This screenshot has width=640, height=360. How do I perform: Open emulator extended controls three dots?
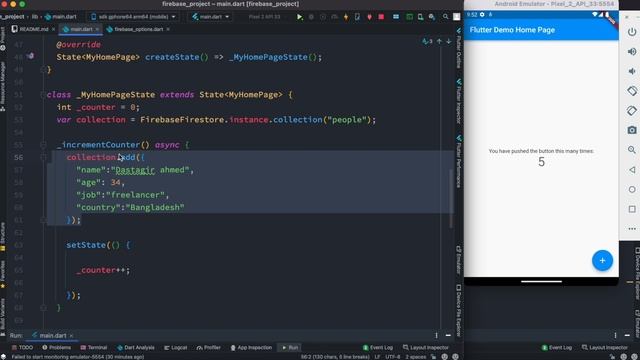pyautogui.click(x=632, y=229)
